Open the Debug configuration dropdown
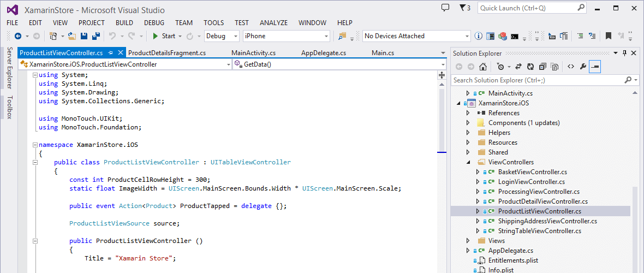Image resolution: width=644 pixels, height=273 pixels. [x=222, y=36]
